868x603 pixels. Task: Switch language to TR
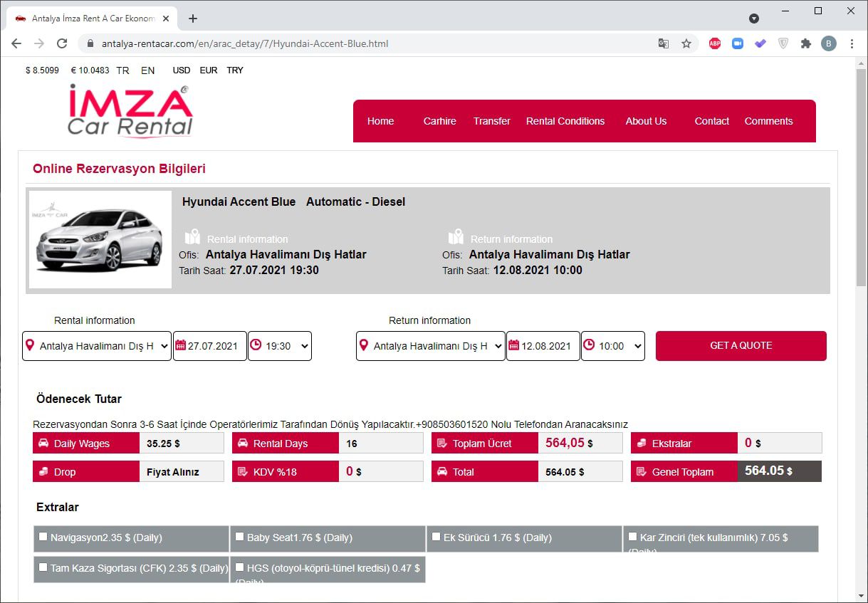click(122, 70)
